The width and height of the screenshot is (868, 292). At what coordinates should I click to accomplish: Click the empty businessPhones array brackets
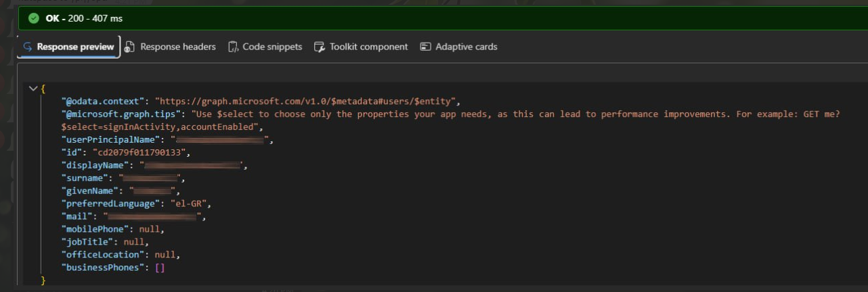click(x=160, y=268)
